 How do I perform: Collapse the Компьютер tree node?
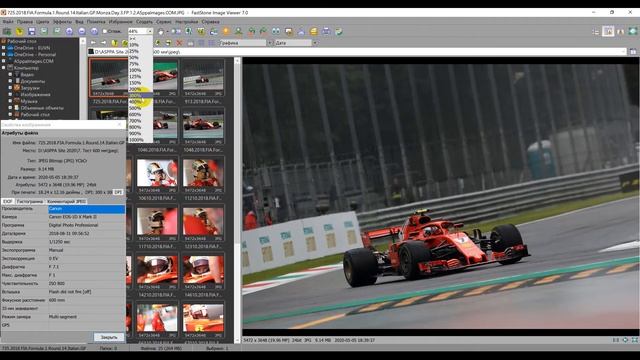[x=4, y=68]
